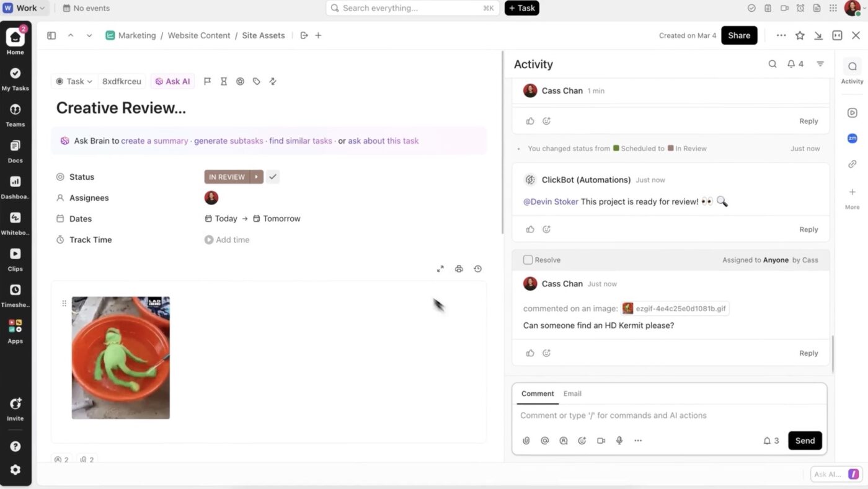Open Whiteboards from the left sidebar
Screen dimensions: 868x489
coord(15,218)
